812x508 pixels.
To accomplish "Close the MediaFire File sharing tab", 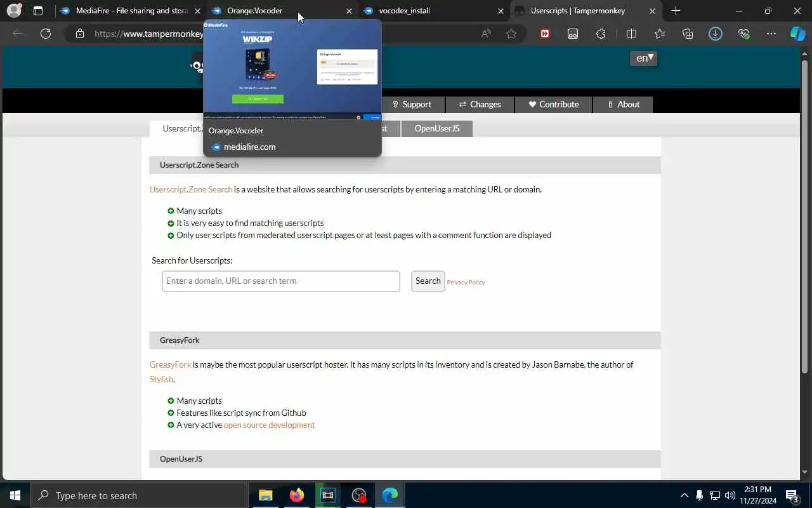I will [197, 11].
